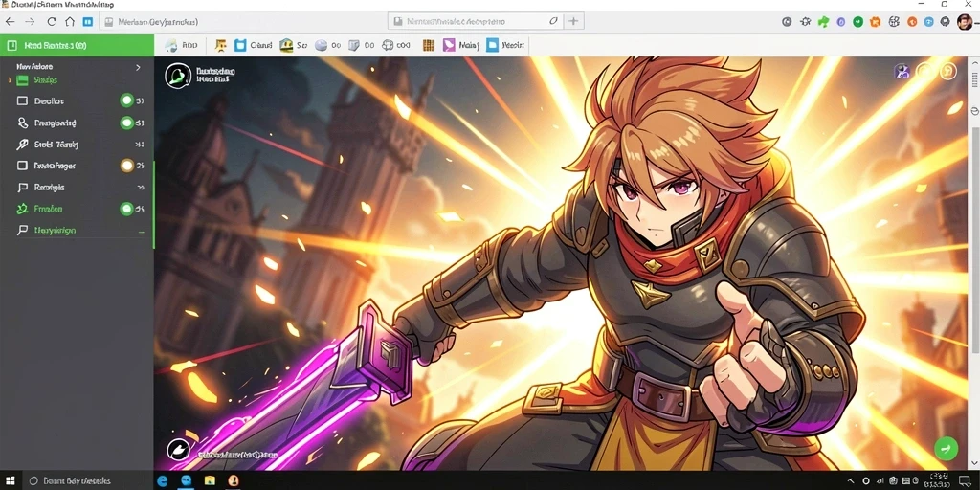Screen dimensions: 980x490
Task: Click the green round floating action button
Action: pyautogui.click(x=947, y=448)
